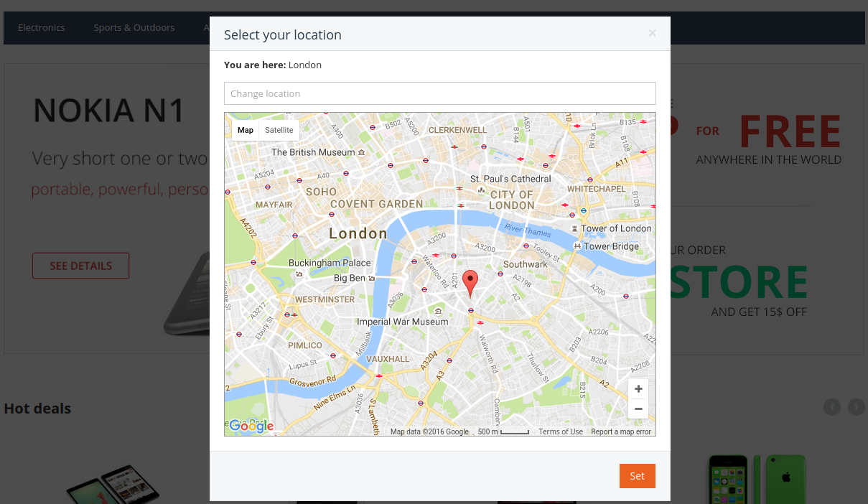Screen dimensions: 868x504
Task: Zoom in on the map
Action: [638, 389]
